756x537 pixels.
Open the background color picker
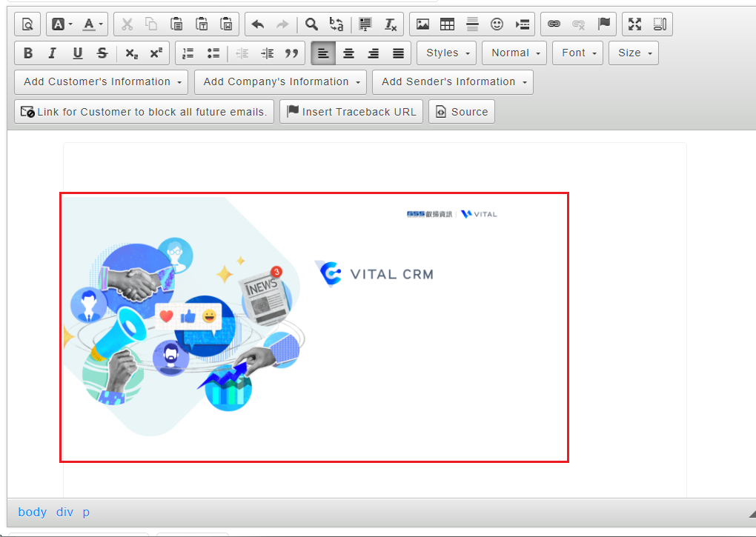(x=62, y=24)
